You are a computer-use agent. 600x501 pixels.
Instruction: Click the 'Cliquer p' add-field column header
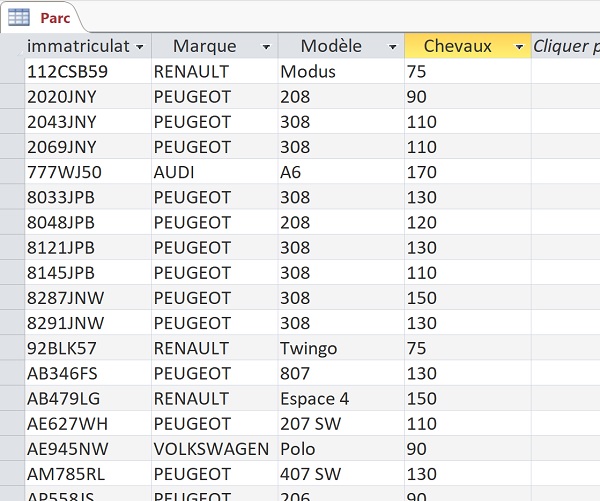(566, 46)
